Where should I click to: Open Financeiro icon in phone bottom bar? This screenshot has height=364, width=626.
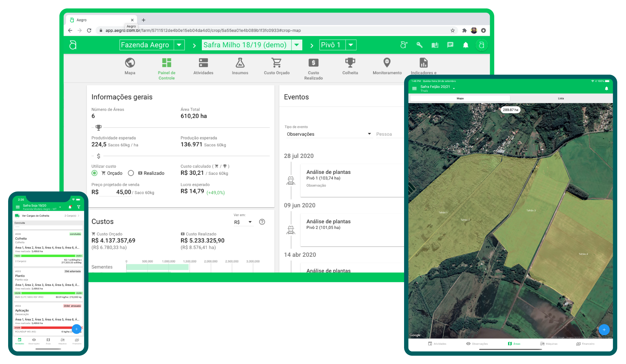(x=77, y=340)
